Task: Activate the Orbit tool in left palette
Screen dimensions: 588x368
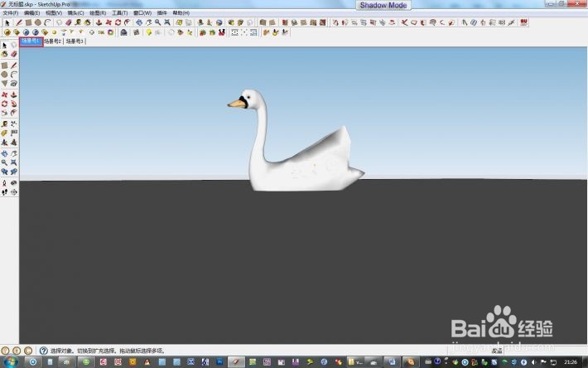Action: point(4,153)
